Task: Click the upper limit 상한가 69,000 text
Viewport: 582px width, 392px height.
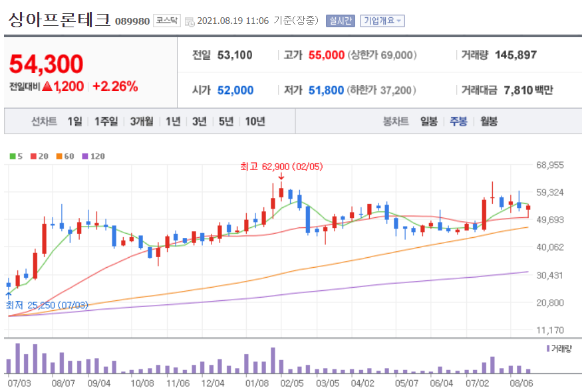Action: 382,55
